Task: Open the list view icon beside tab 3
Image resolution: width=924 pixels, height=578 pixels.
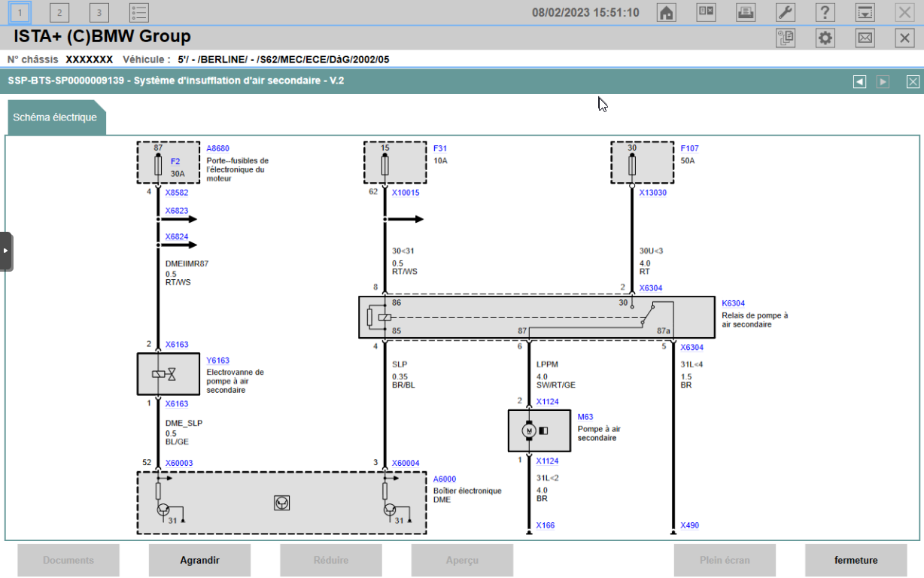Action: pos(138,12)
